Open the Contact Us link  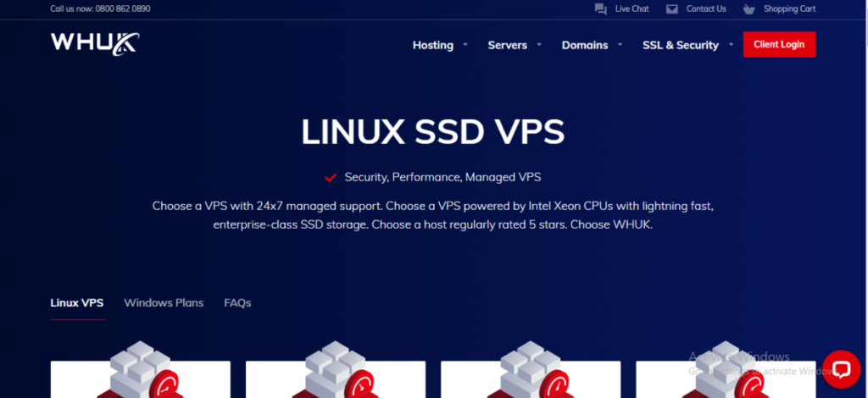[706, 8]
